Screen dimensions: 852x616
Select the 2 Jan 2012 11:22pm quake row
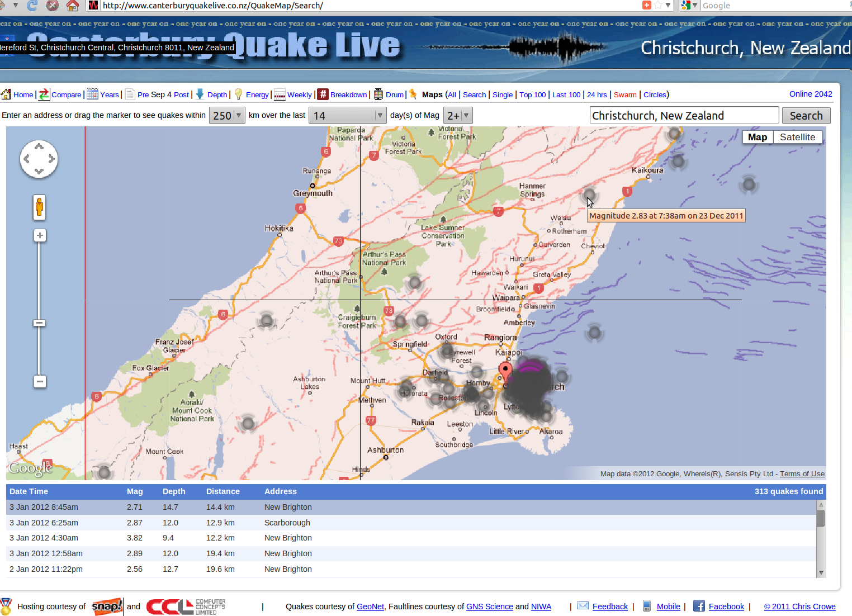(x=411, y=569)
